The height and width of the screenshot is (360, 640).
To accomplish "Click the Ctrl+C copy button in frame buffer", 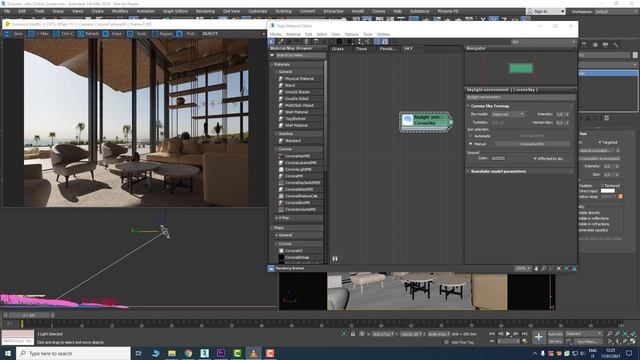I will [64, 34].
